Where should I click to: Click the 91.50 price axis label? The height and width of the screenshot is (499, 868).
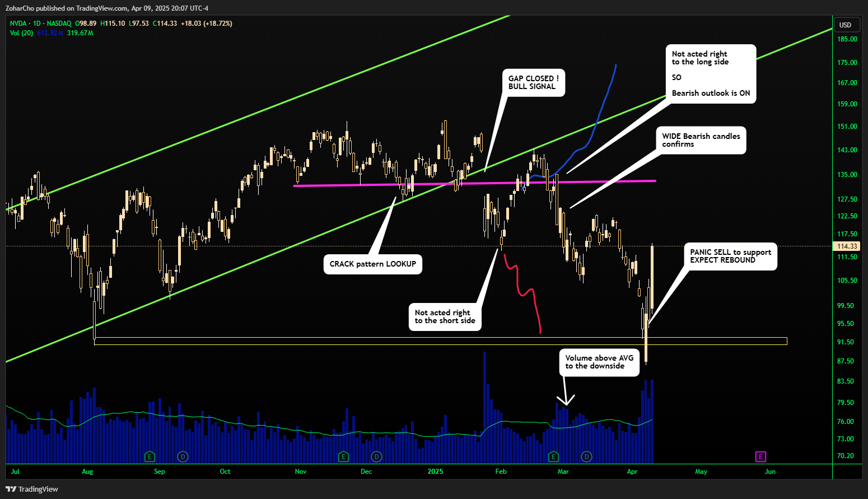[846, 342]
